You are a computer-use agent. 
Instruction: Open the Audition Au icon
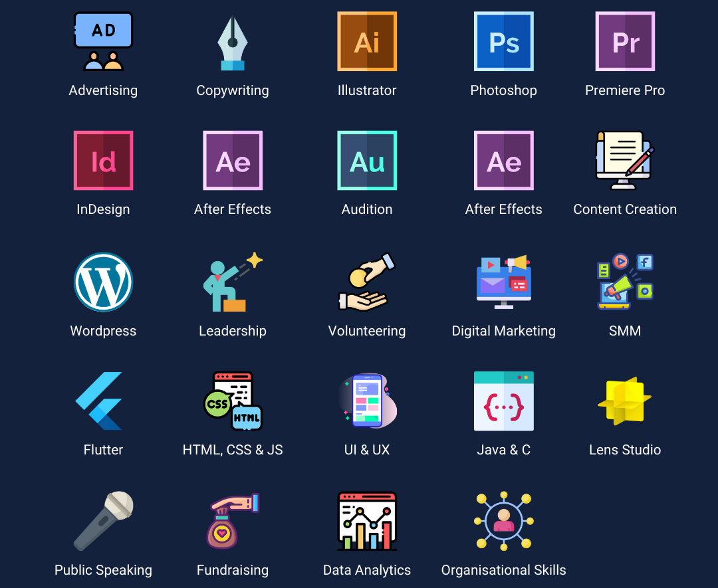pyautogui.click(x=367, y=161)
